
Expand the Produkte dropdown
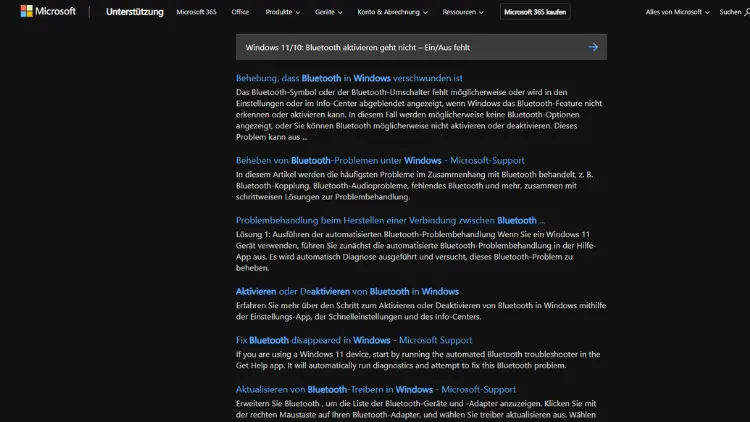283,12
